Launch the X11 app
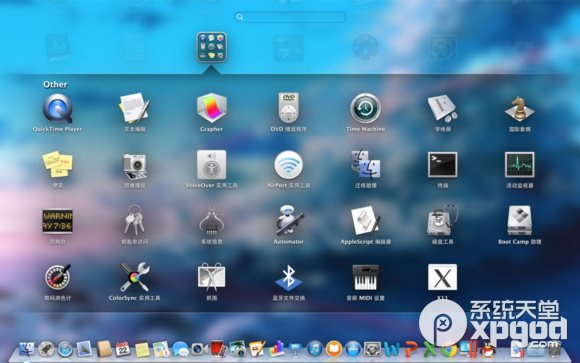Viewport: 580px width, 363px height. [442, 277]
